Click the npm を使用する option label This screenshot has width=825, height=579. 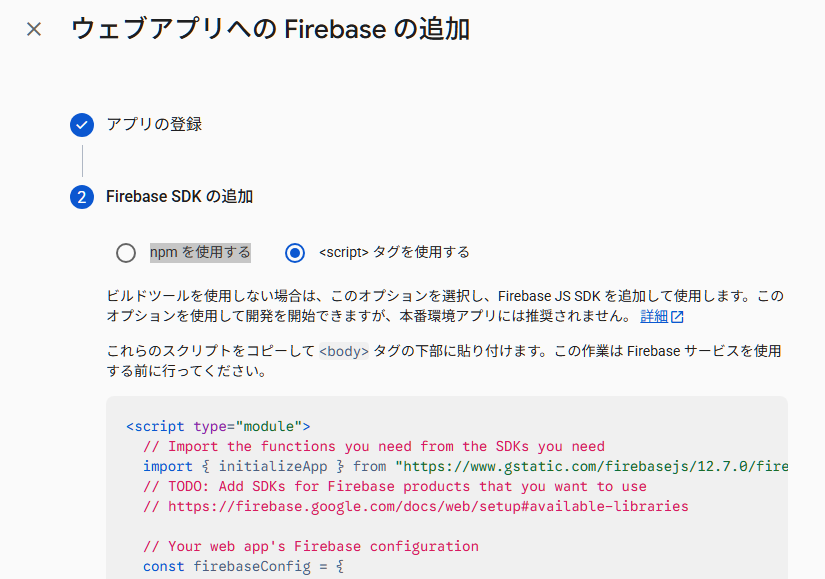coord(200,252)
